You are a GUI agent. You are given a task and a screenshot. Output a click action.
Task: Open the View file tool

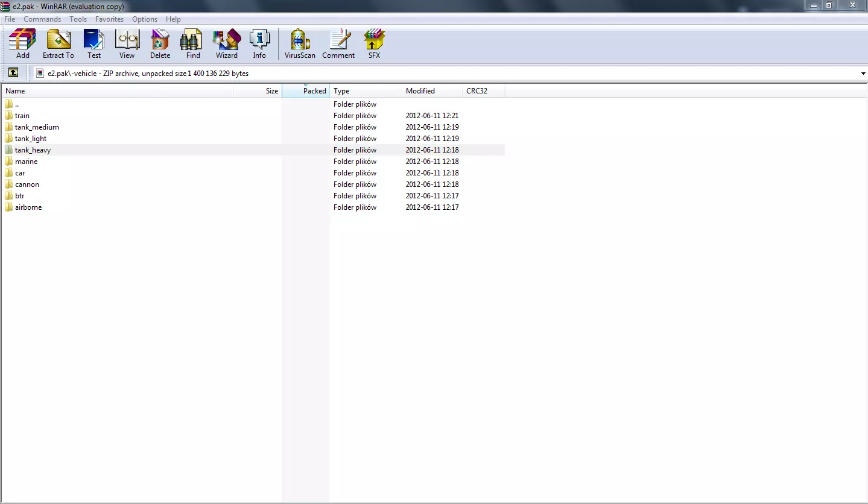(127, 40)
